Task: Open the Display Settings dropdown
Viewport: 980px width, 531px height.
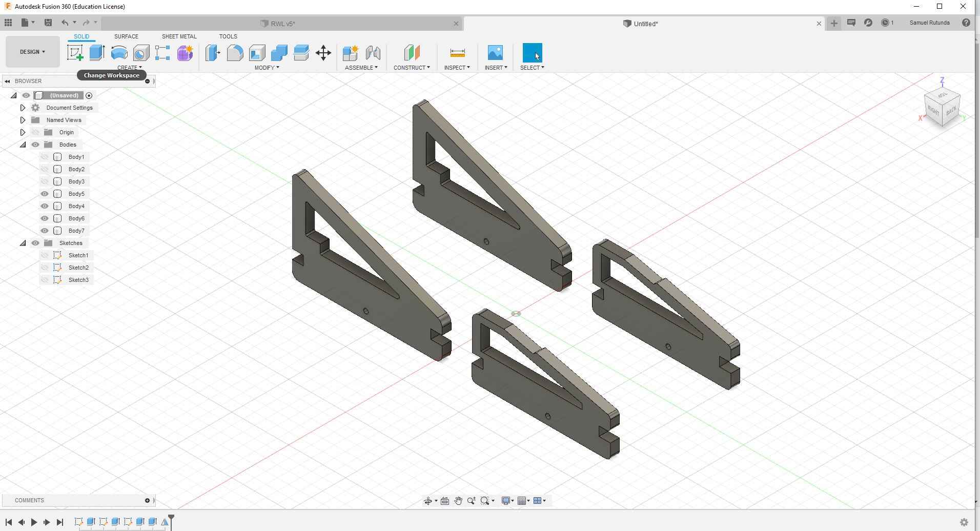Action: (x=507, y=501)
